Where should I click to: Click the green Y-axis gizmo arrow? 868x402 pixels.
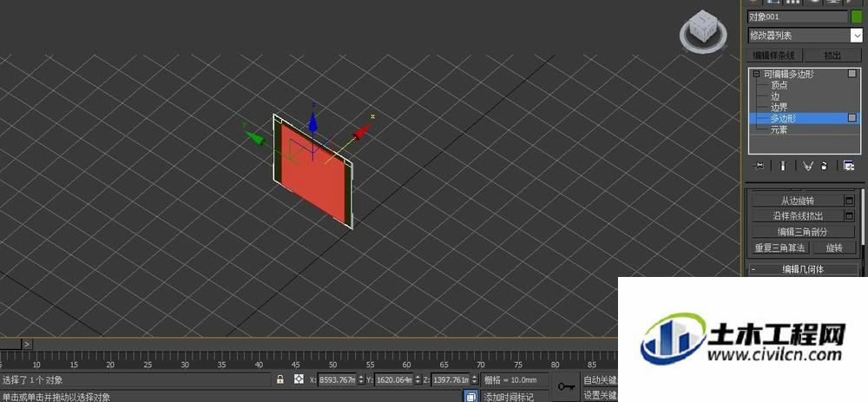254,137
